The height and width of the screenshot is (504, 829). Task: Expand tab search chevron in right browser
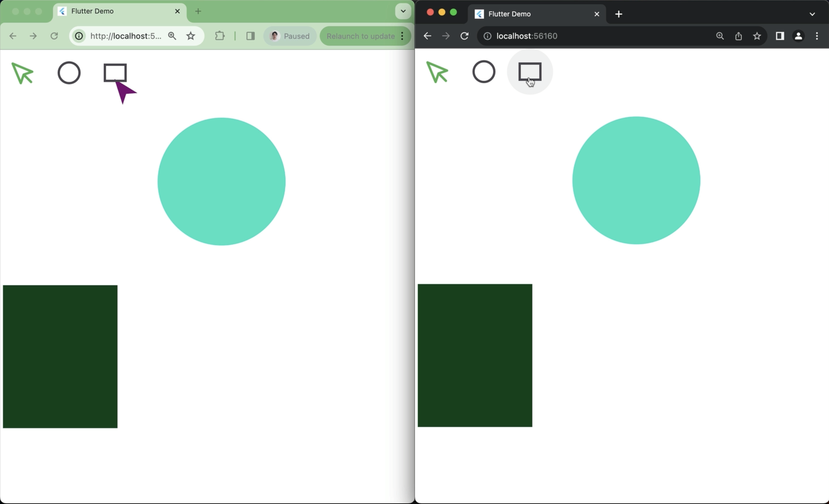point(812,14)
